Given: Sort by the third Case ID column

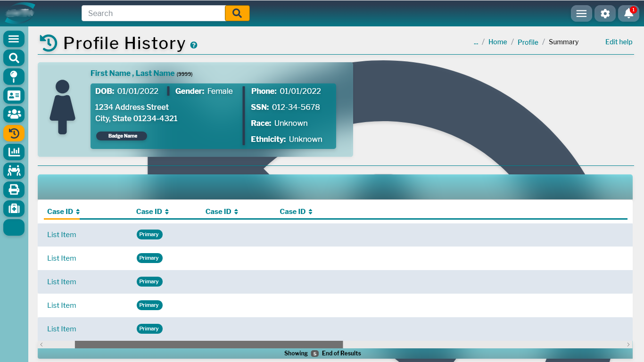Looking at the screenshot, I should coord(222,212).
